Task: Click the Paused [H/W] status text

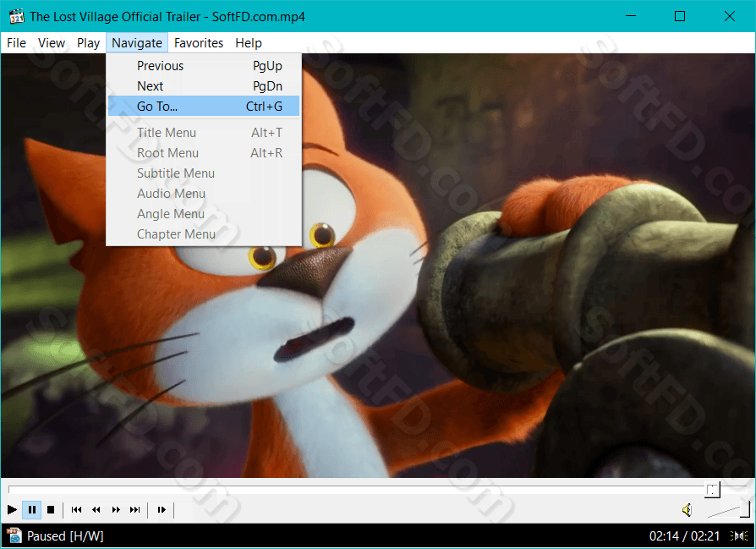Action: pos(65,536)
